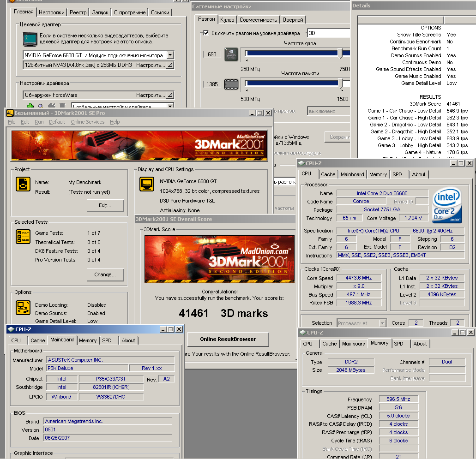The height and width of the screenshot is (459, 476).
Task: Click the Display and CPU Settings monitor icon
Action: (147, 184)
